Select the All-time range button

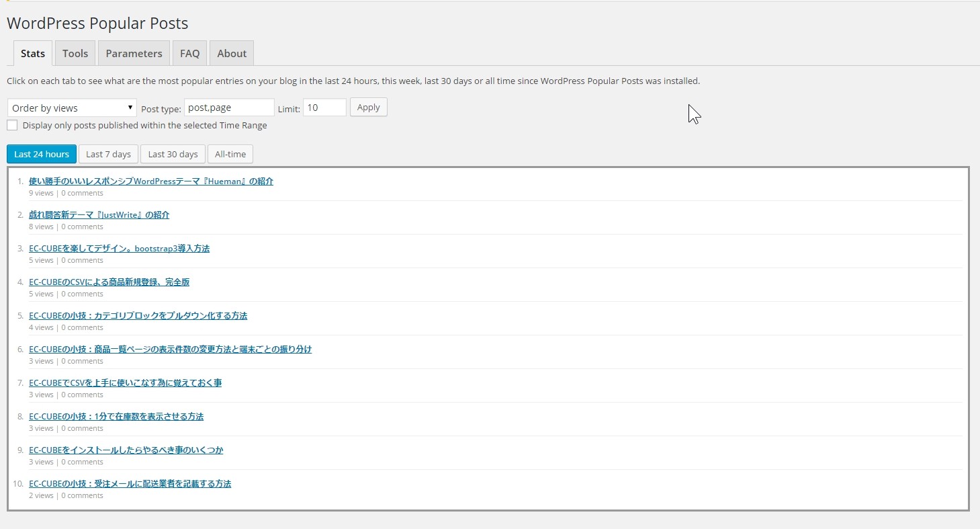coord(230,154)
